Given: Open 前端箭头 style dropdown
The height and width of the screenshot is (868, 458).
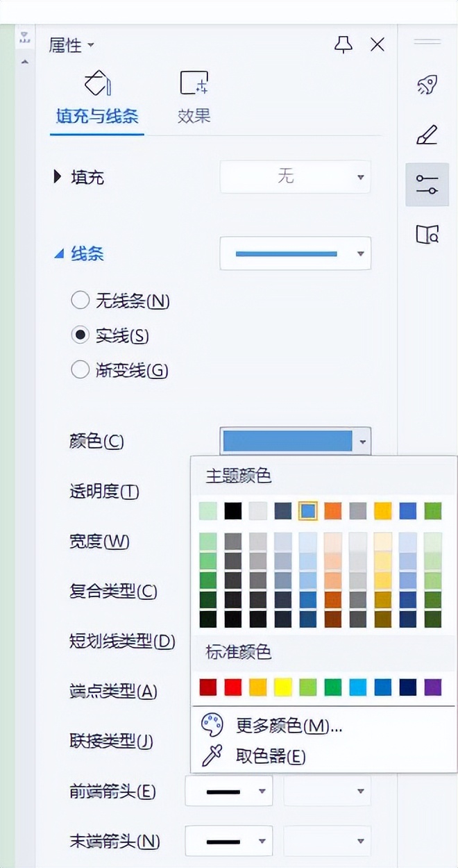Looking at the screenshot, I should (x=229, y=791).
